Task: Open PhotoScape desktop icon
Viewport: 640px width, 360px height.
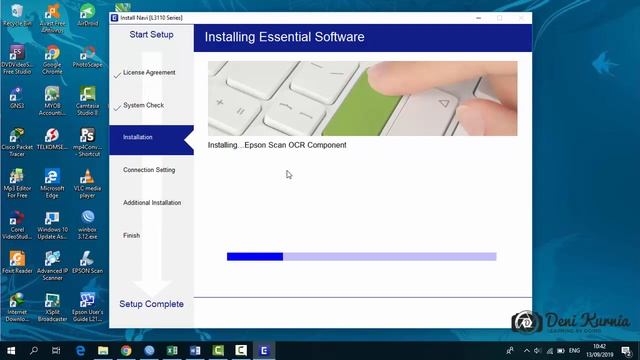Action: 87,56
